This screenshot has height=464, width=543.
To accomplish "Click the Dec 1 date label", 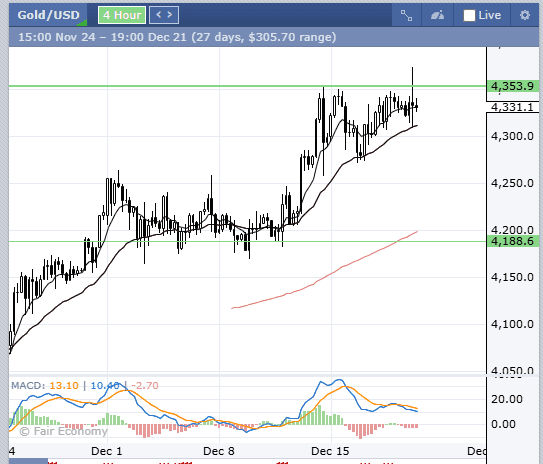I will click(x=106, y=451).
